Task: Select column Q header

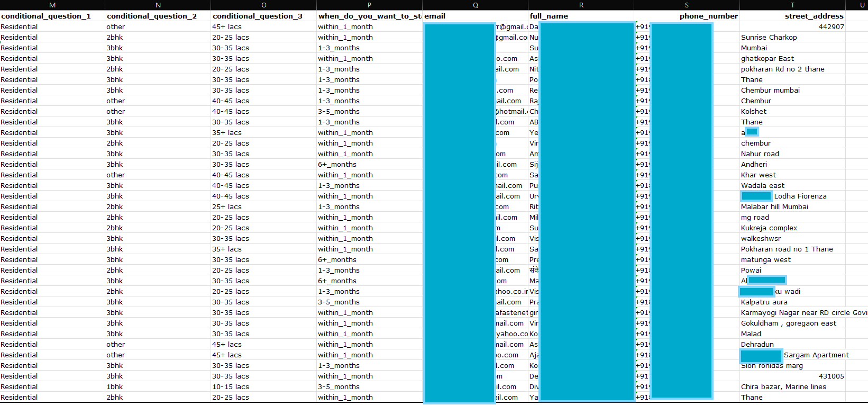Action: [x=476, y=5]
